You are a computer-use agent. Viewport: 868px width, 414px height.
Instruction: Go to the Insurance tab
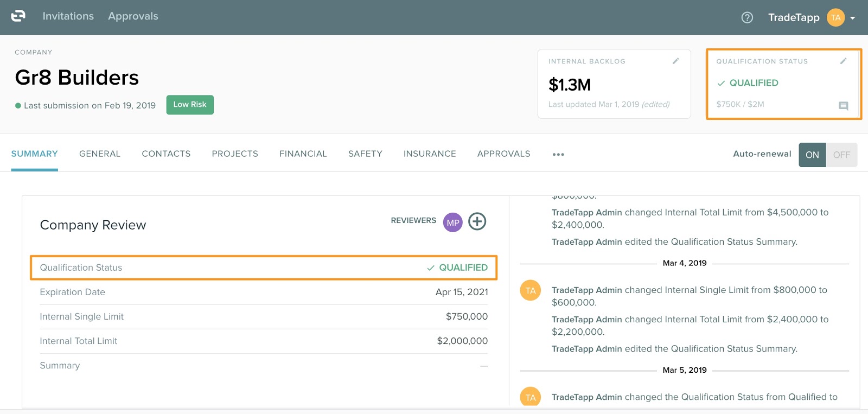(x=430, y=154)
